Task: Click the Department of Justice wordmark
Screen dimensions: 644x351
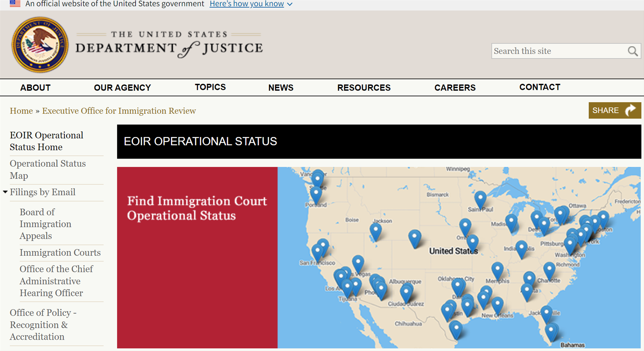Action: tap(169, 45)
